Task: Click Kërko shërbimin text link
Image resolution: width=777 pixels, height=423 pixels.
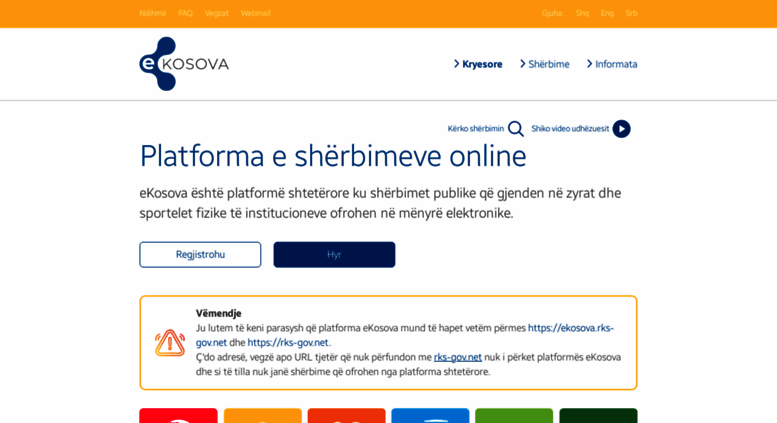Action: [476, 129]
